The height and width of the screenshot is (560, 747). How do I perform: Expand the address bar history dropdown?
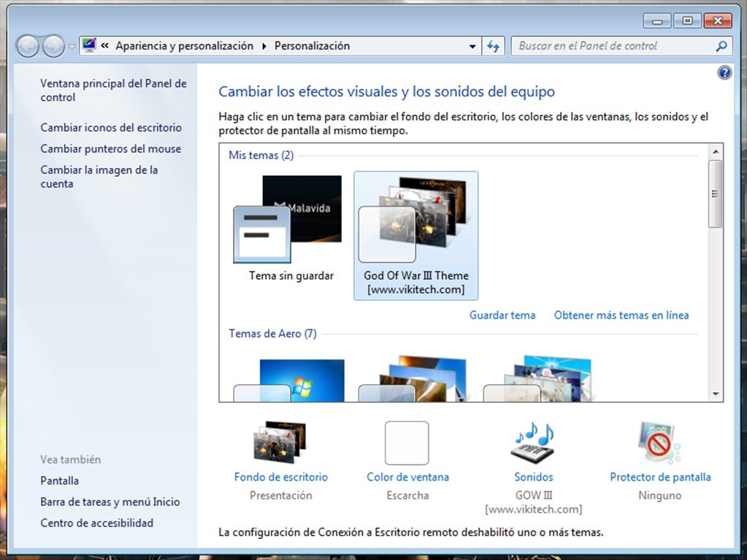[472, 46]
